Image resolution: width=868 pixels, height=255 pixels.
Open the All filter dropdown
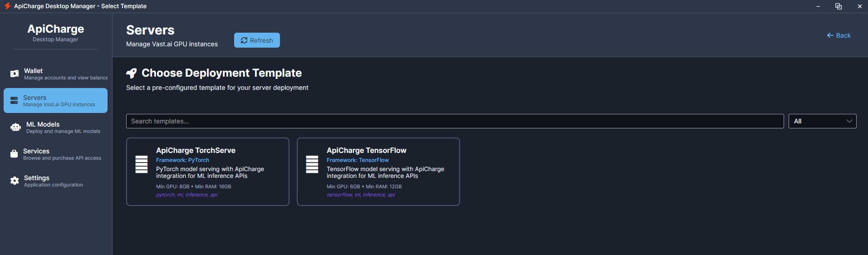(822, 121)
